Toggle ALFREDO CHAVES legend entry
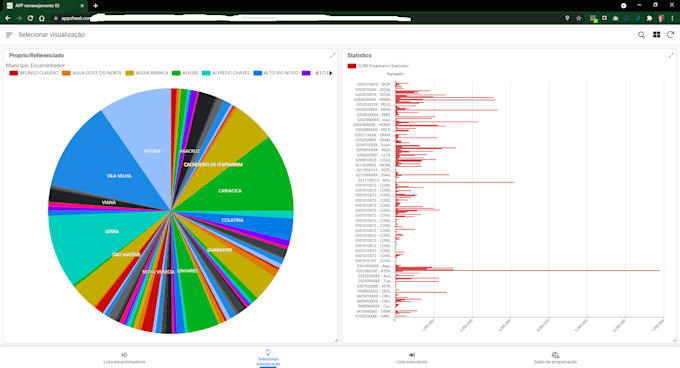The height and width of the screenshot is (368, 680). pos(226,73)
